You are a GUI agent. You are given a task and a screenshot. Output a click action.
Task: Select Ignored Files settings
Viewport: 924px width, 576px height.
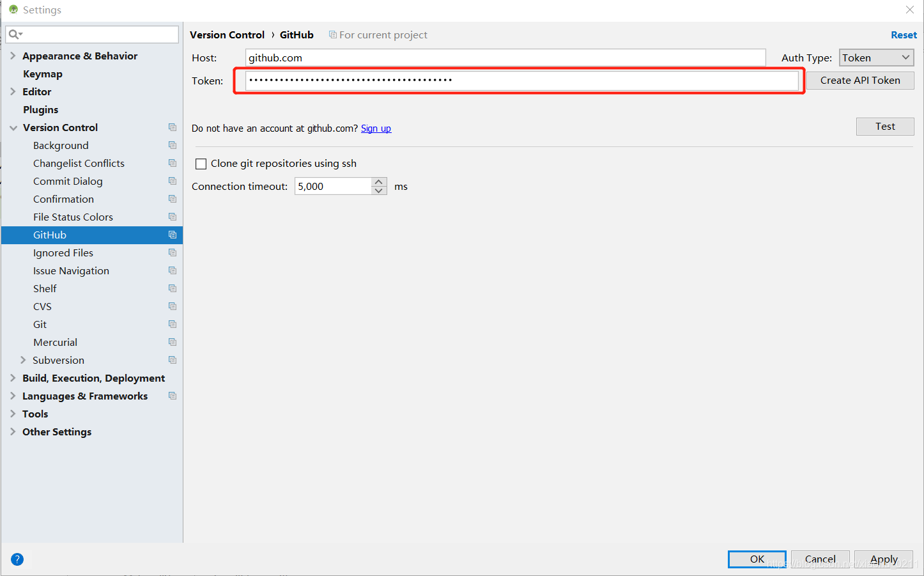tap(63, 253)
